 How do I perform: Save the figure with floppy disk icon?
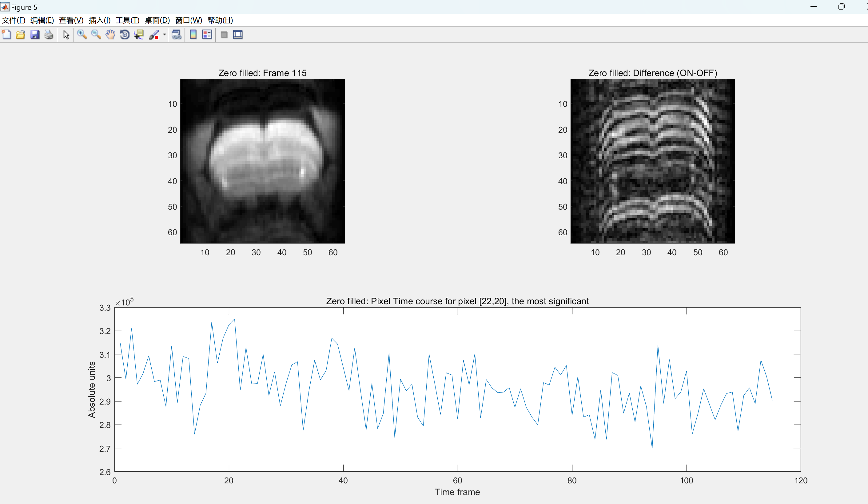point(35,34)
